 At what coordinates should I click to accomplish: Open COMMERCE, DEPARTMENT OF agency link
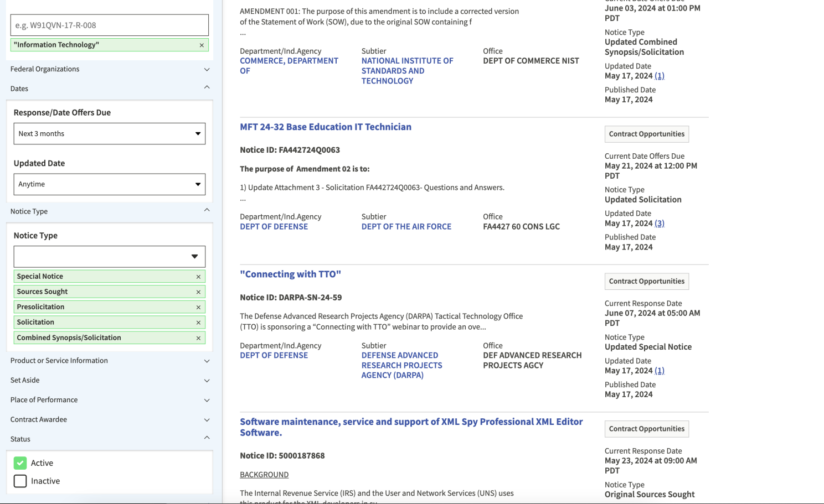tap(289, 66)
